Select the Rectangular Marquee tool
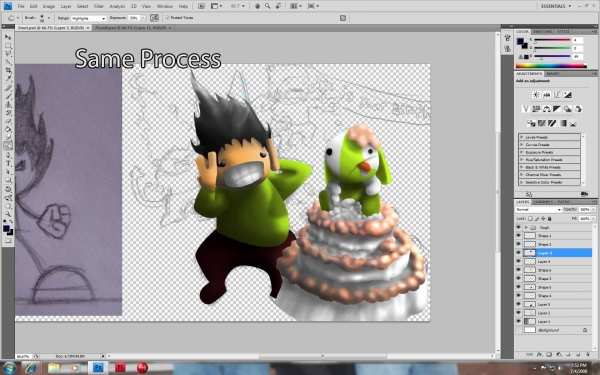Screen dimensions: 600x375 (x=8, y=46)
